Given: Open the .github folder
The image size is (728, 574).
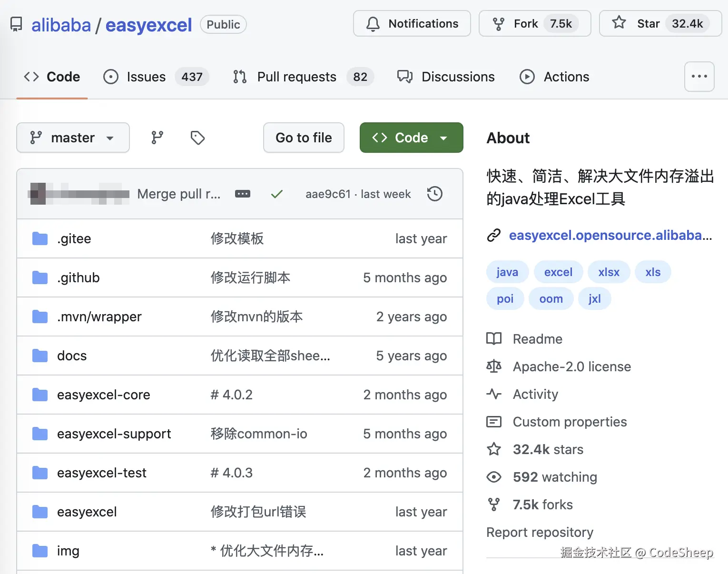Looking at the screenshot, I should coord(79,277).
